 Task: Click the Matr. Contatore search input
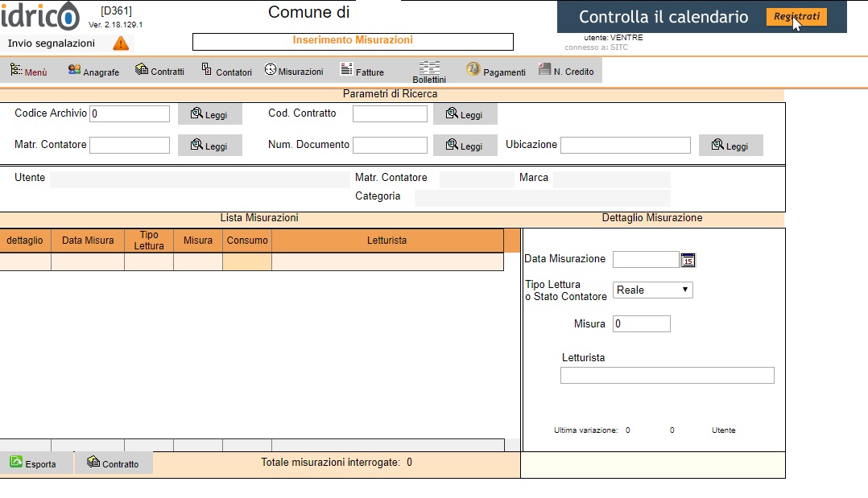pos(130,145)
